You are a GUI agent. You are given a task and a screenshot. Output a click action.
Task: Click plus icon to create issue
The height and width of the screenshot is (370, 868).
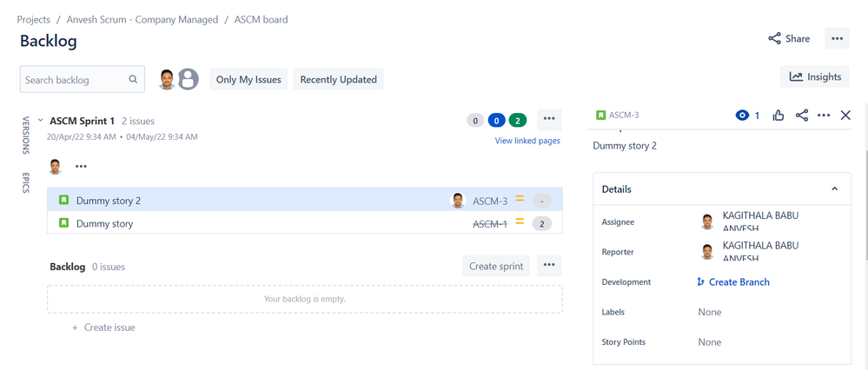pos(75,327)
